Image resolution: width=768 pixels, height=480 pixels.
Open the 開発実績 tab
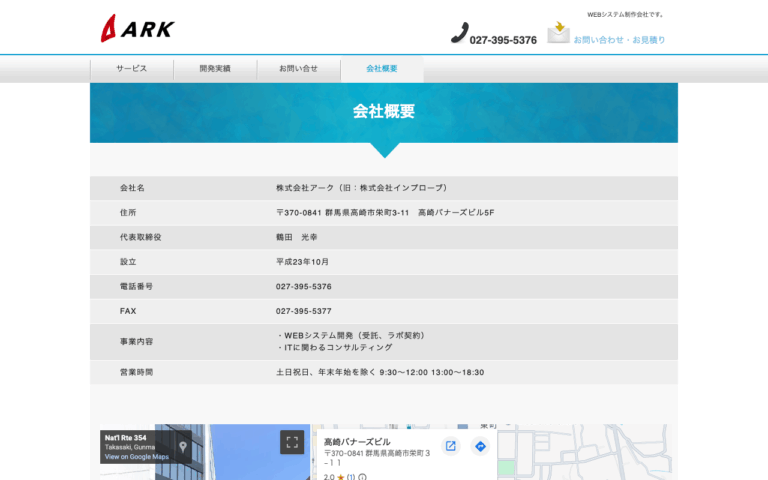[215, 69]
